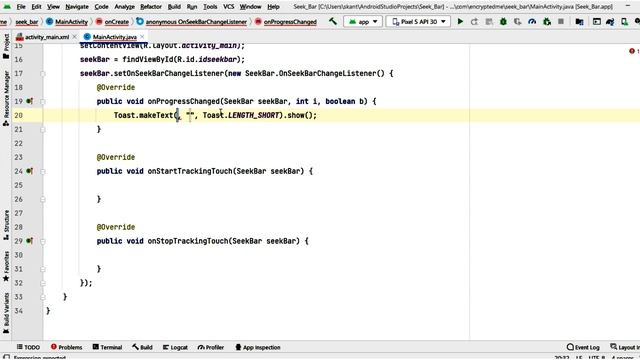Open the Logcat tool window
Screen dimensions: 640x360
pos(175,347)
